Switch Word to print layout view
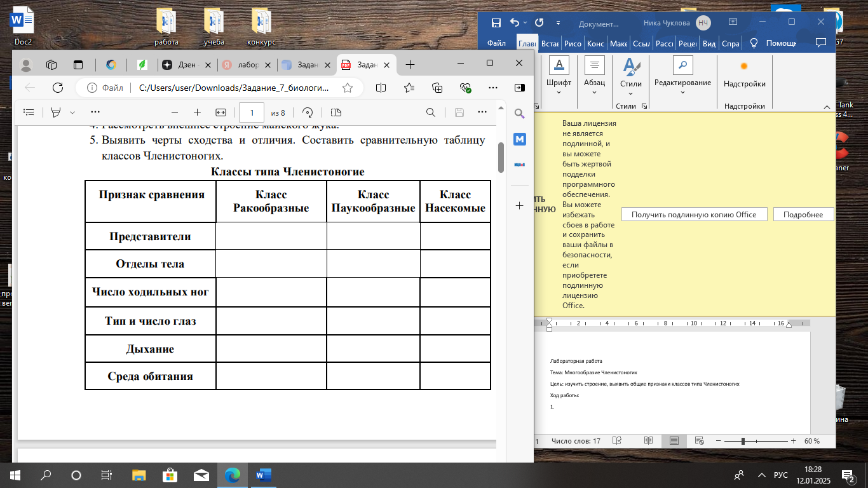Screen dimensions: 868x488 (x=674, y=440)
